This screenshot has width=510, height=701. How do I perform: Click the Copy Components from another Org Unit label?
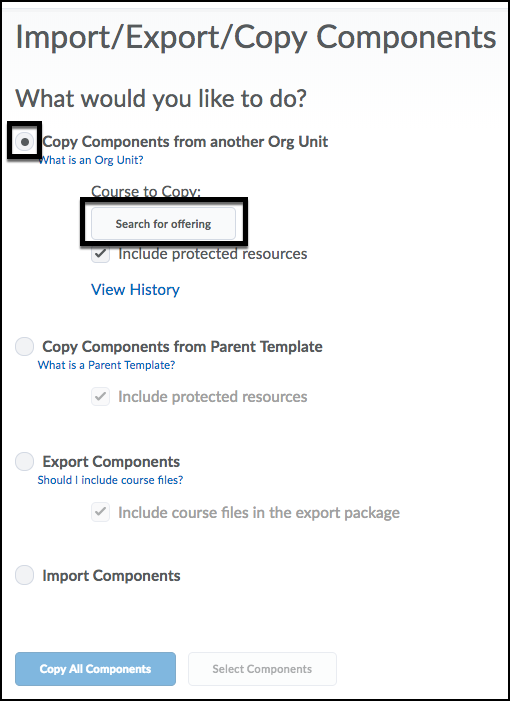click(x=185, y=142)
